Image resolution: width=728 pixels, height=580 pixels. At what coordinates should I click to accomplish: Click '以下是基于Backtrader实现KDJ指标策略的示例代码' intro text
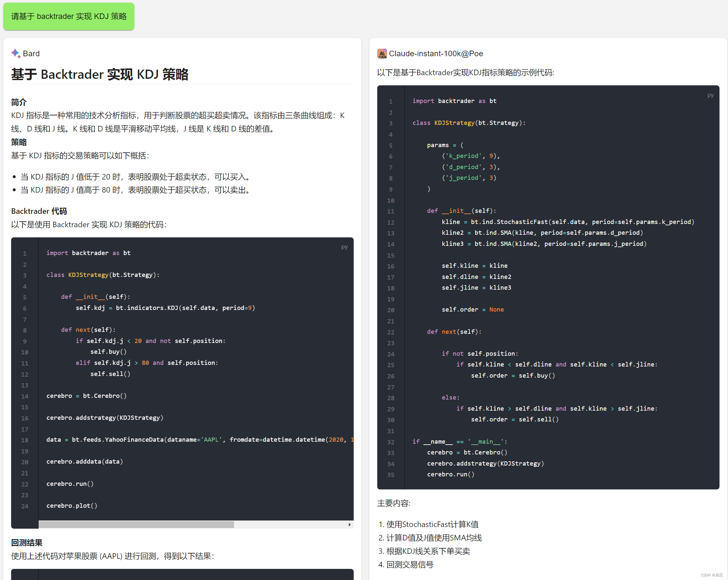point(466,73)
